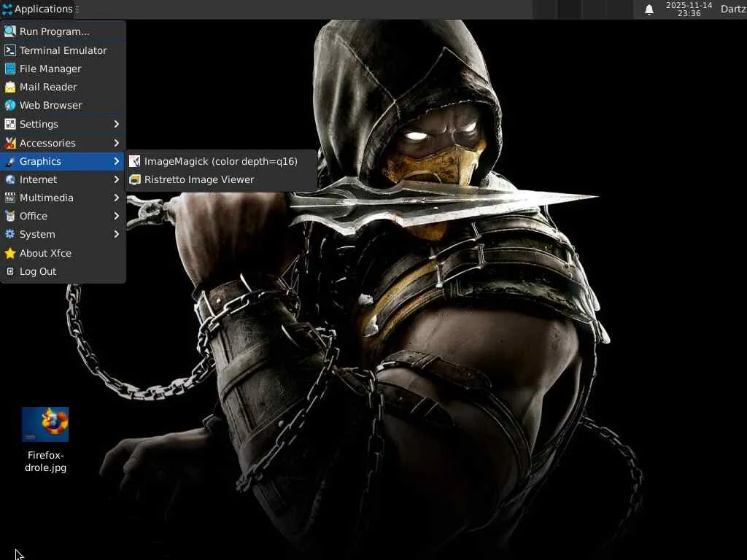Open the Office category label

(x=34, y=216)
